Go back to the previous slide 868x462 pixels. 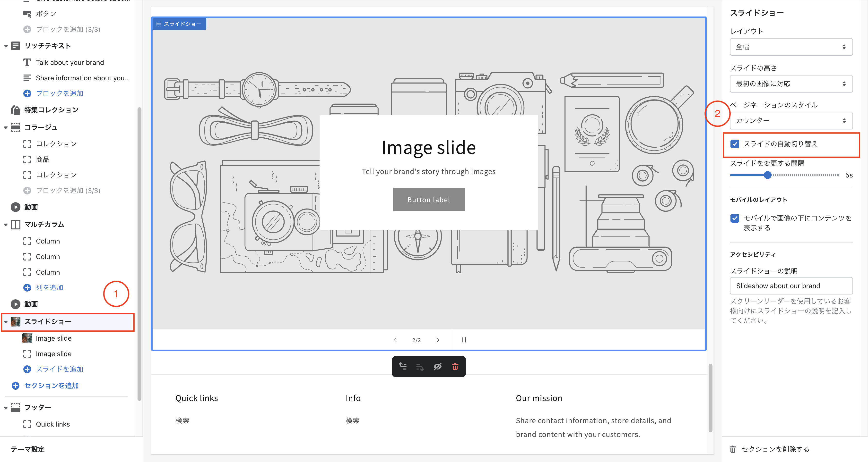(x=395, y=340)
